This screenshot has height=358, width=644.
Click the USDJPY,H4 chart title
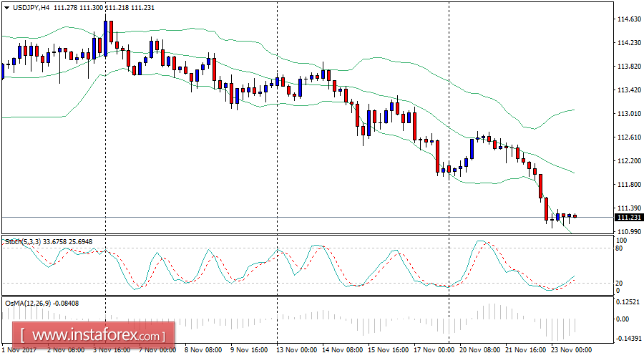point(31,8)
